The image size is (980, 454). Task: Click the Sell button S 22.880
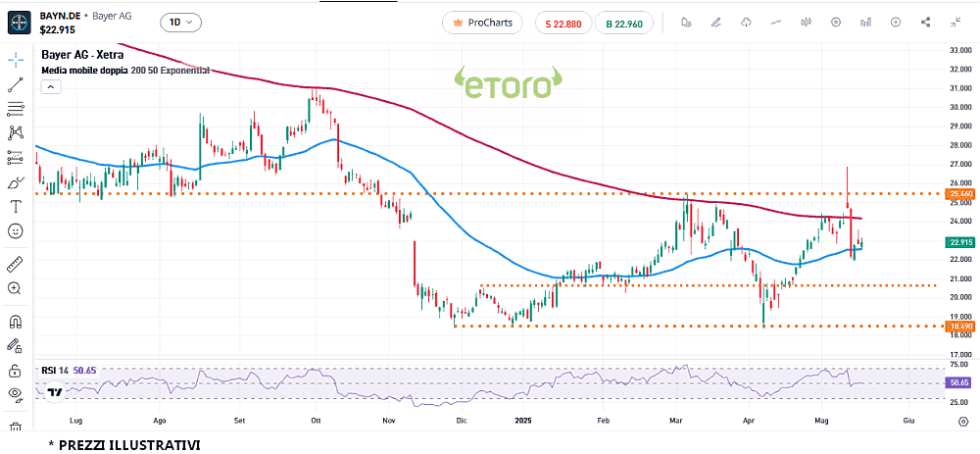(x=563, y=24)
